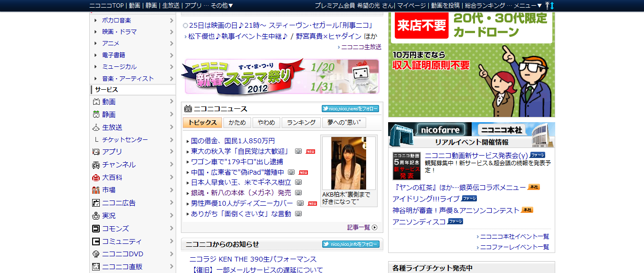Click camera icon next to 日本人早食い王 headline
This screenshot has height=273, width=644.
[298, 182]
